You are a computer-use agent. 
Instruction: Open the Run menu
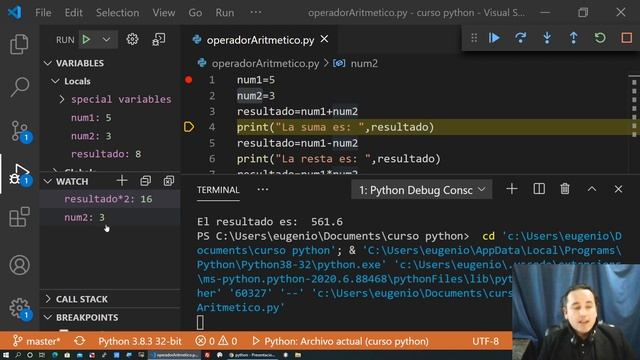225,13
